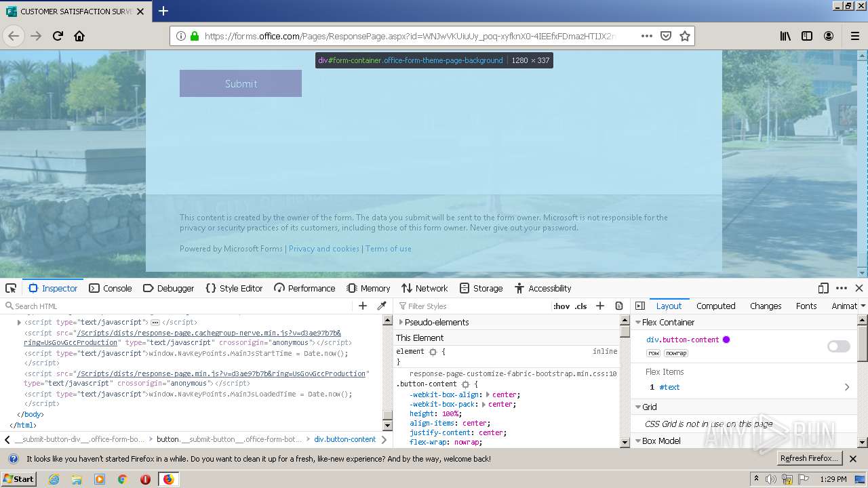Expand the Pseudo-elements section
Screen dimensions: 868x488
[x=401, y=322]
